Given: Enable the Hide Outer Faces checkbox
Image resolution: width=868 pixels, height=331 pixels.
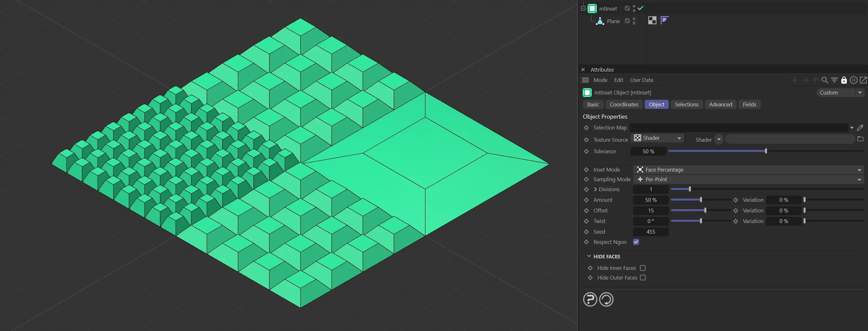Looking at the screenshot, I should pyautogui.click(x=643, y=278).
